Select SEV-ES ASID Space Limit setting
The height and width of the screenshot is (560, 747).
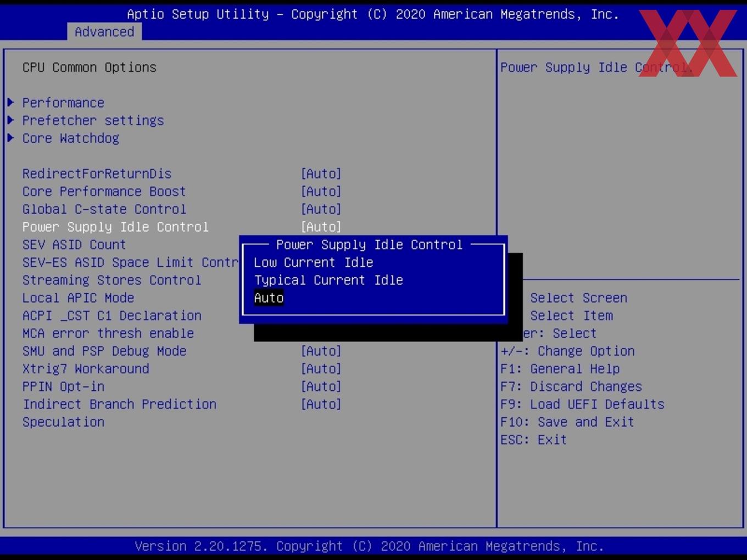(x=130, y=262)
